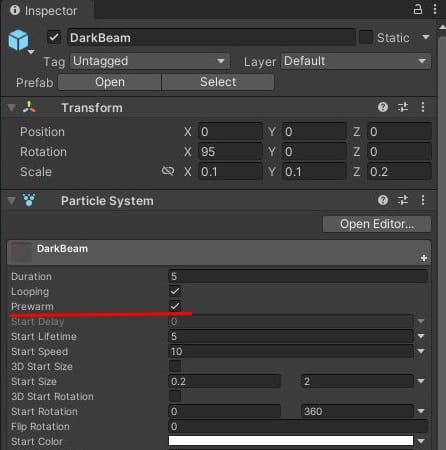The height and width of the screenshot is (450, 446).
Task: Click the Rotation X field showing 95
Action: [x=230, y=152]
